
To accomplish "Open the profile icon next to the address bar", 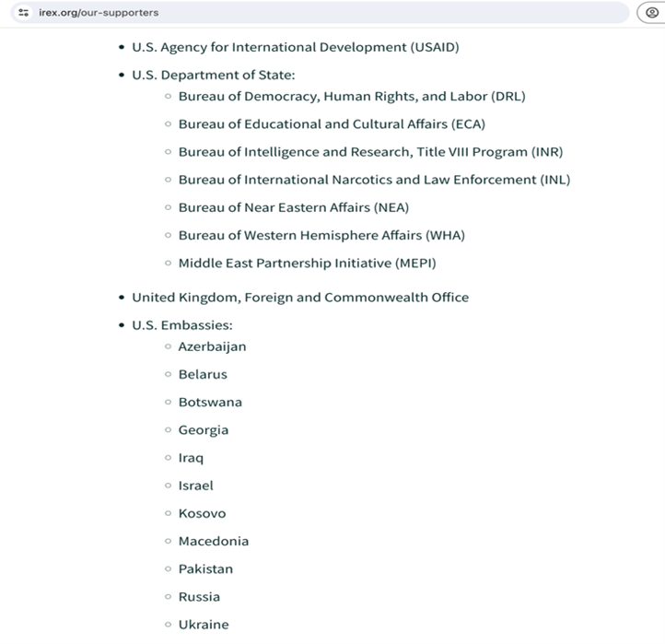I will coord(651,13).
